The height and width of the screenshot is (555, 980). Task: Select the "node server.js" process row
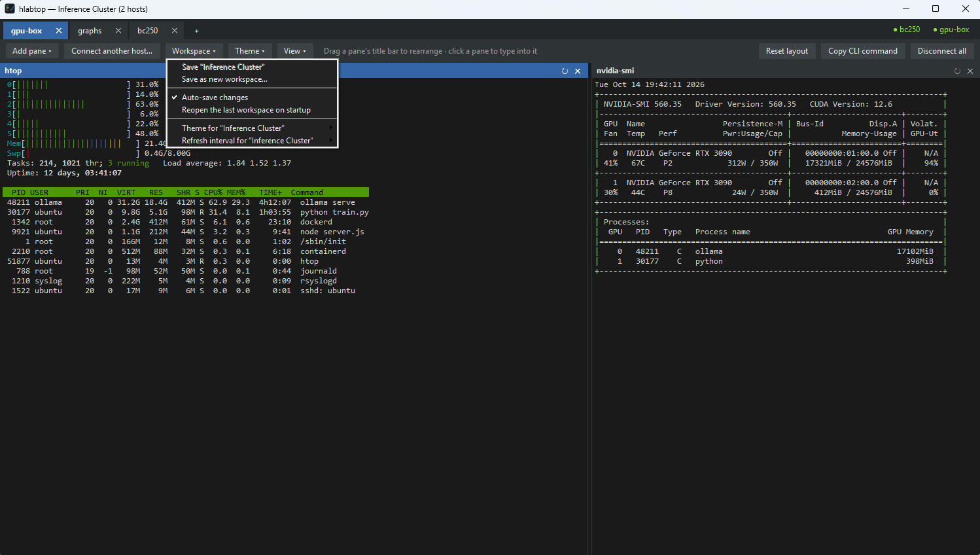coord(186,232)
